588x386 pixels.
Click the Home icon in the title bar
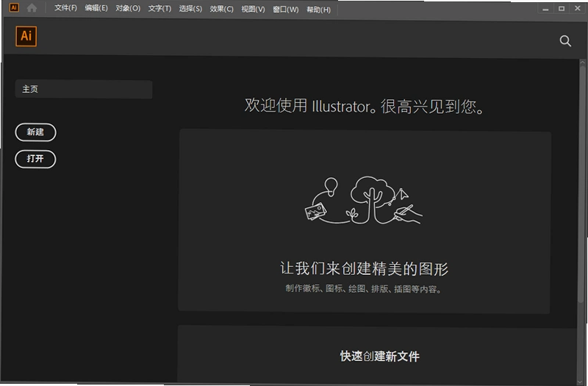[32, 8]
